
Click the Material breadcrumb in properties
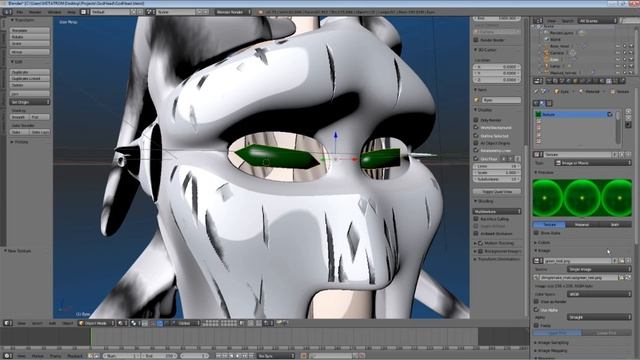pos(590,91)
